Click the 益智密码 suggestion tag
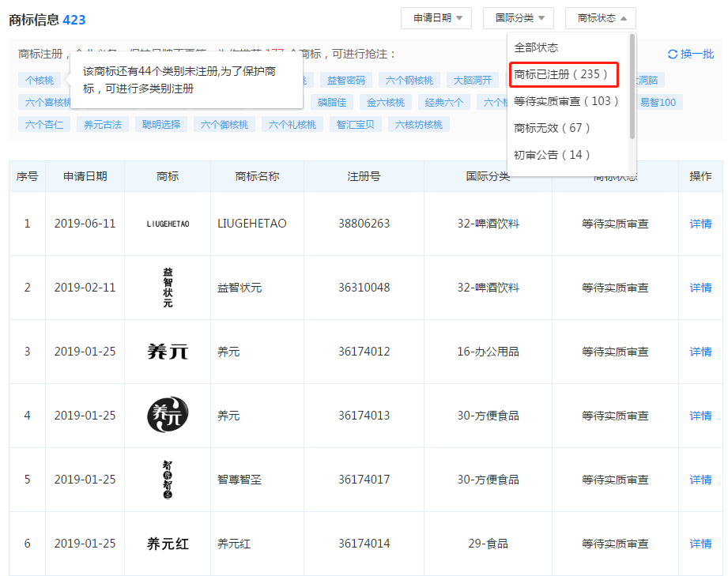Image resolution: width=728 pixels, height=576 pixels. coord(346,80)
